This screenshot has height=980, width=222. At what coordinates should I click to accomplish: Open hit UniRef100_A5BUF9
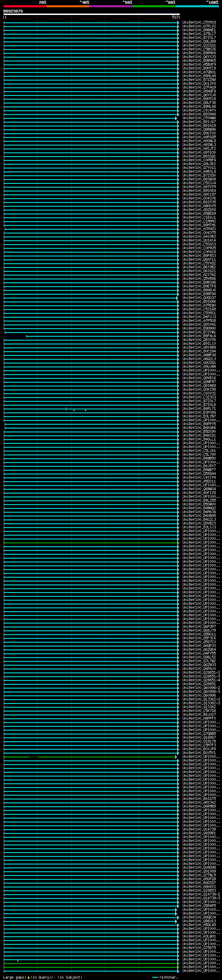(x=199, y=64)
